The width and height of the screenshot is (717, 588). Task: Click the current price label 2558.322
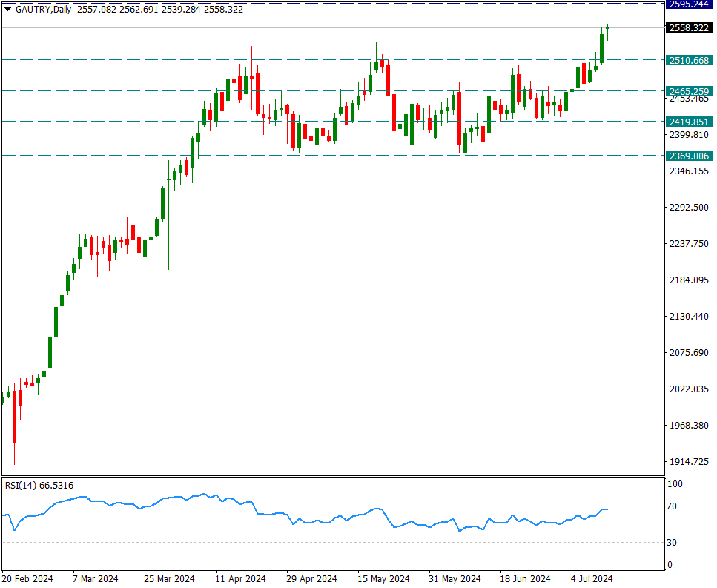click(689, 28)
